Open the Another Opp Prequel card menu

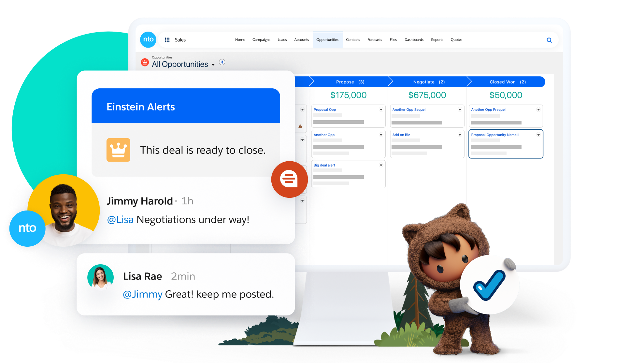click(x=538, y=109)
